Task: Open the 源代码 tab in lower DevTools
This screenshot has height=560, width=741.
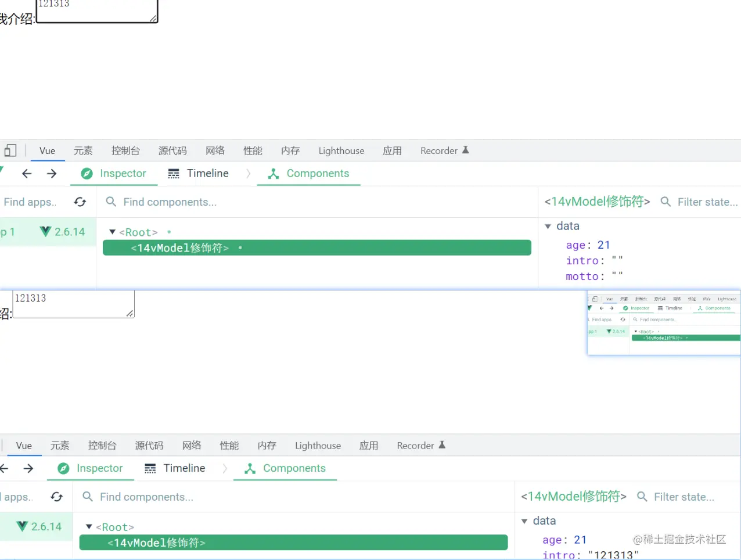Action: point(149,446)
